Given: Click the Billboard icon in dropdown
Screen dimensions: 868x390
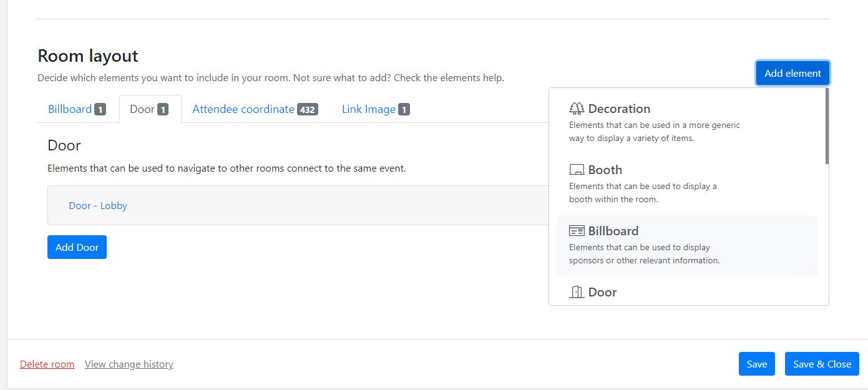Looking at the screenshot, I should pos(577,231).
